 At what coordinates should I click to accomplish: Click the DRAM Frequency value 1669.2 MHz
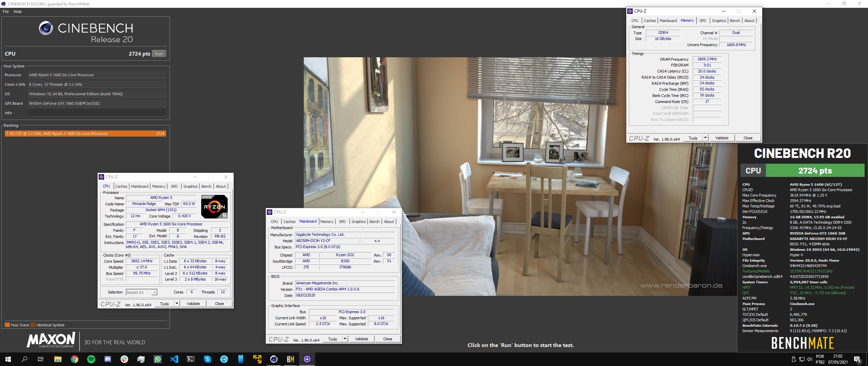pyautogui.click(x=707, y=59)
